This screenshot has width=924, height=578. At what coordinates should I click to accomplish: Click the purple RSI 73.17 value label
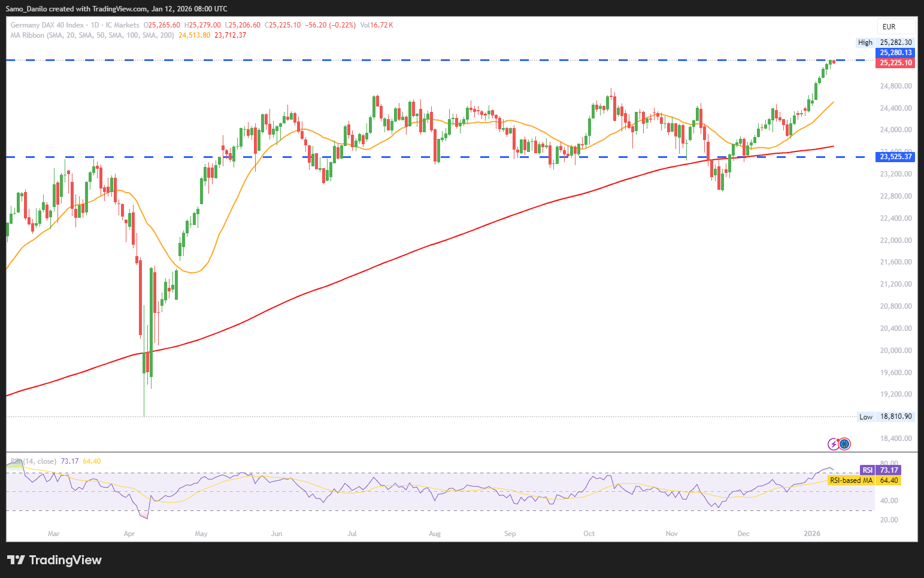880,470
